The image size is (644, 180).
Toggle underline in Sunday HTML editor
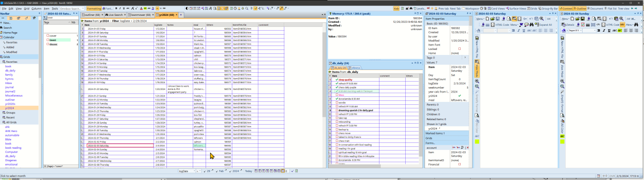pyautogui.click(x=609, y=31)
